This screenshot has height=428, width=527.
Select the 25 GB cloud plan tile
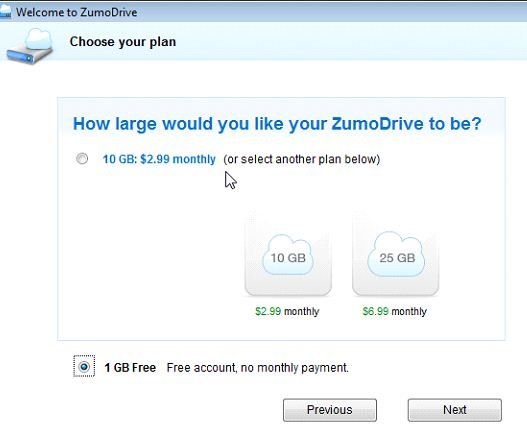pyautogui.click(x=395, y=256)
